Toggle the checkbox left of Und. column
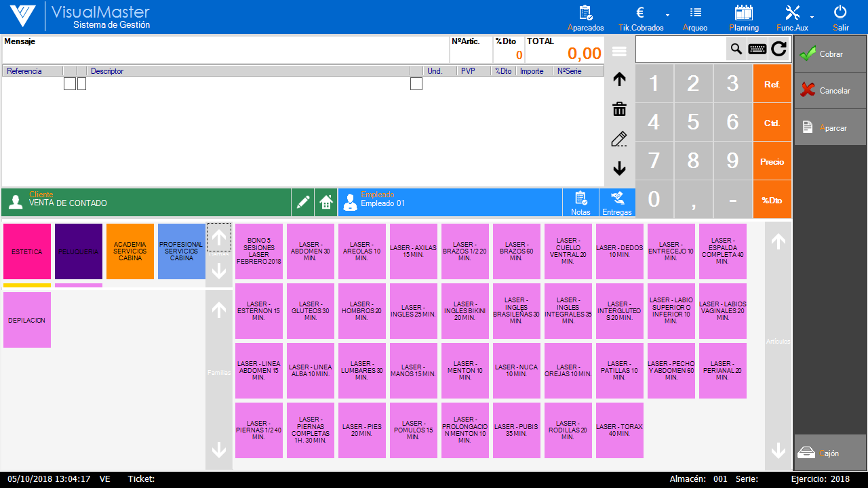The width and height of the screenshot is (868, 488). point(416,84)
